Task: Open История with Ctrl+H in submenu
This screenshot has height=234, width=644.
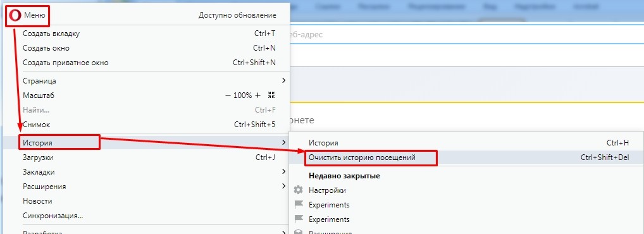Action: [467, 143]
